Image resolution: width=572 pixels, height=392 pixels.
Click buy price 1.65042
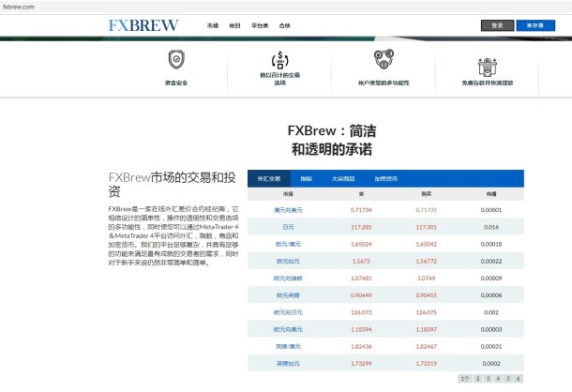pyautogui.click(x=426, y=244)
